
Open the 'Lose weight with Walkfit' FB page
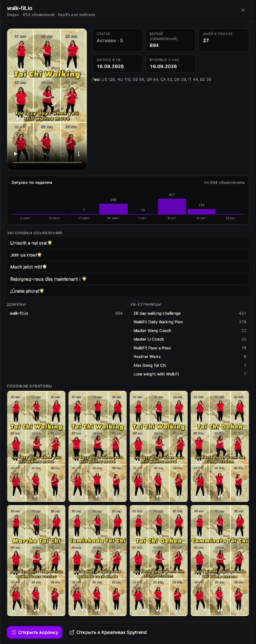190,374
